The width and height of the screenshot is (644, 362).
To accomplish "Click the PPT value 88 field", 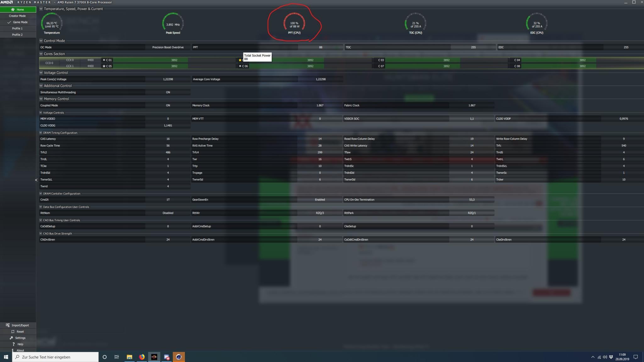I will pos(320,47).
